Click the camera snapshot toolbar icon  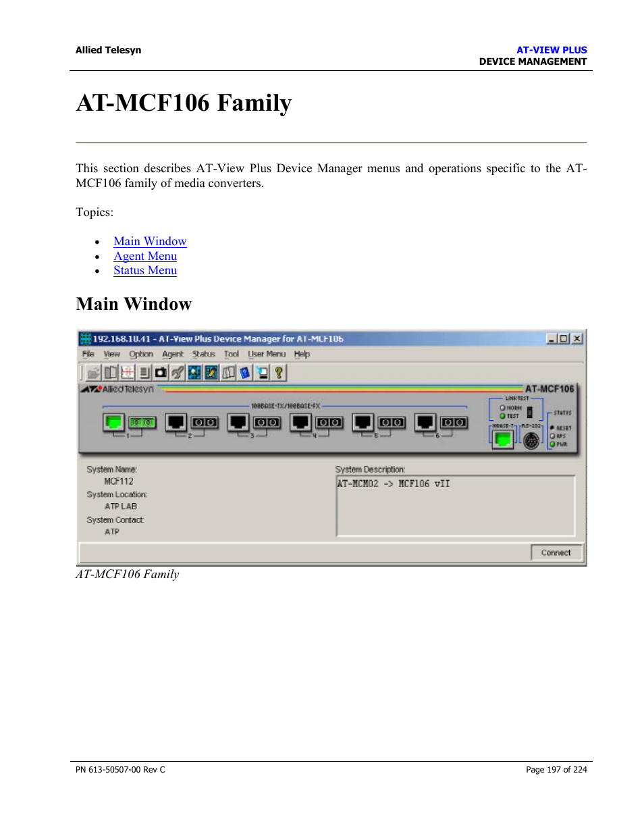point(161,372)
